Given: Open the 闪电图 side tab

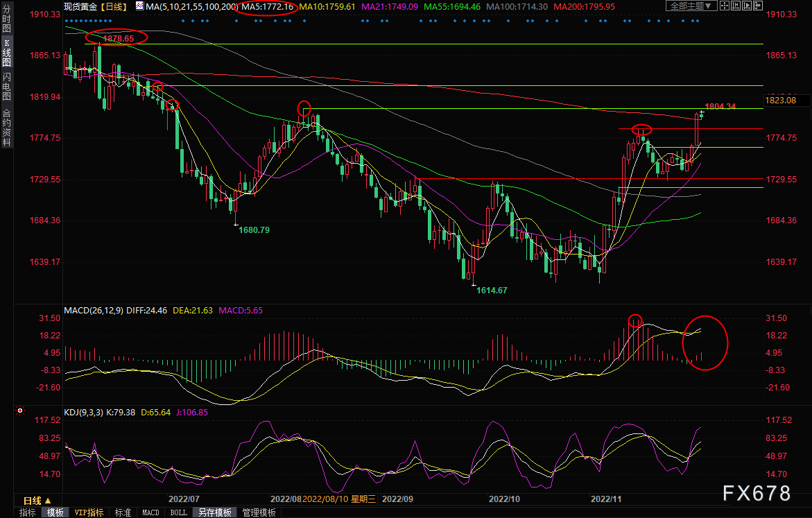Looking at the screenshot, I should pos(6,86).
